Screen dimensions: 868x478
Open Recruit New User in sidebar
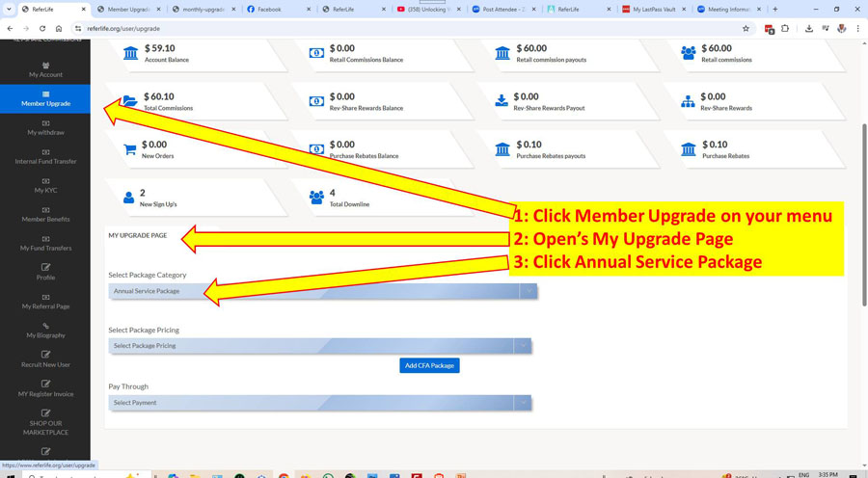[45, 355]
